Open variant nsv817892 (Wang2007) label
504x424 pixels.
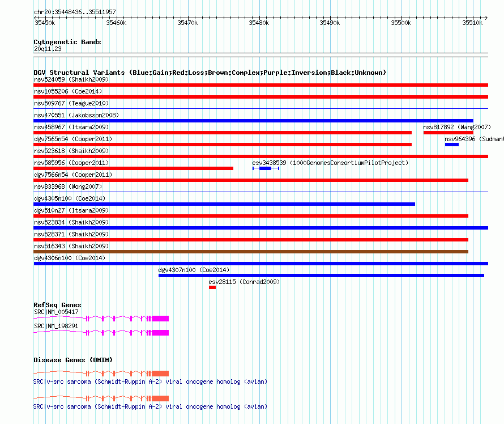457,127
